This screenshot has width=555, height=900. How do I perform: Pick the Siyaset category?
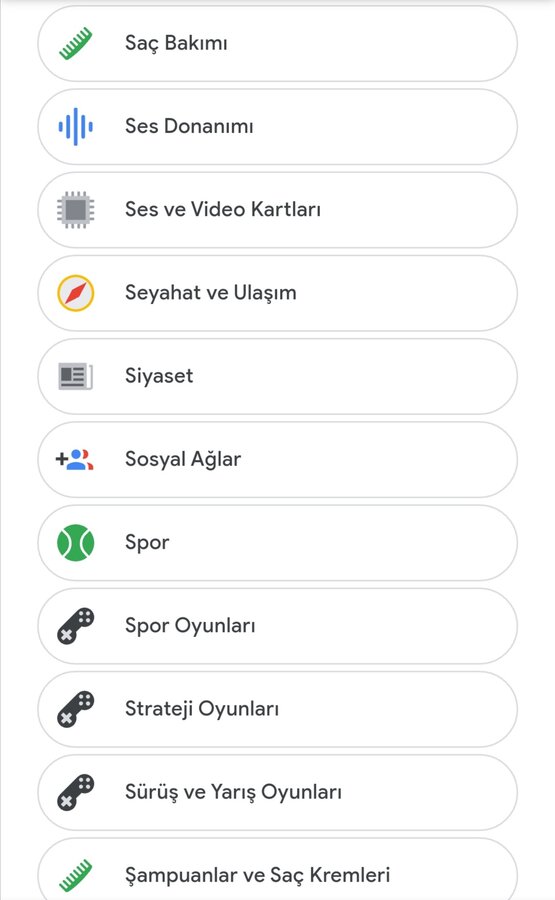278,377
